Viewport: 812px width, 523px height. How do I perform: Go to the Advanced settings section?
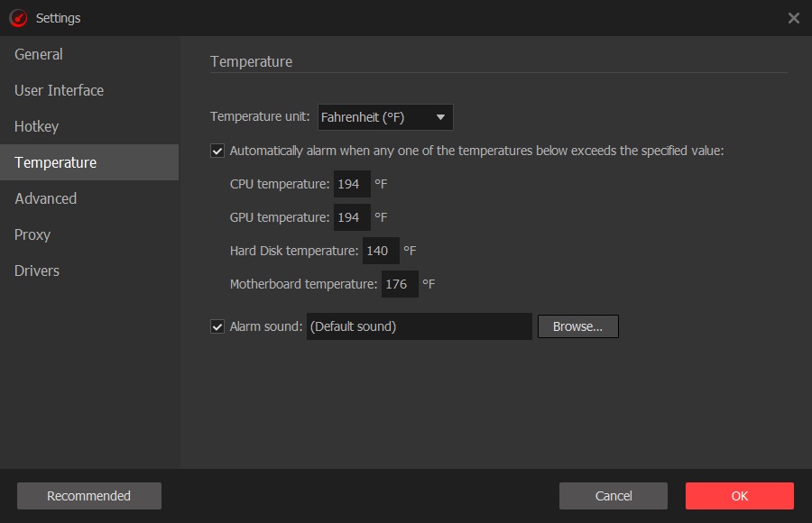click(x=45, y=198)
